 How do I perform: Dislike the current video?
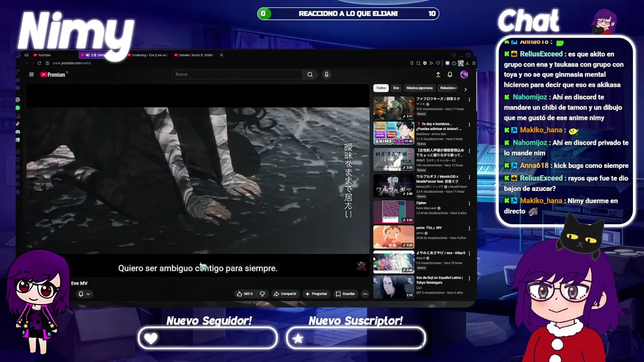[x=262, y=294]
